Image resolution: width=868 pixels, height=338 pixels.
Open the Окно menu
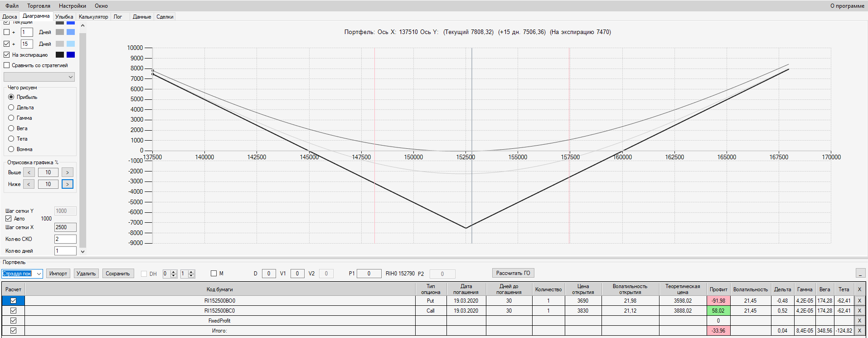coord(102,6)
